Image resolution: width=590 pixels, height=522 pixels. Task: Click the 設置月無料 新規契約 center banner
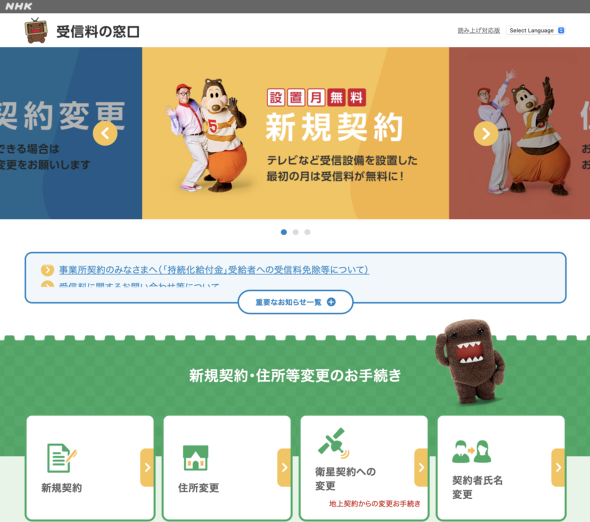tap(295, 133)
